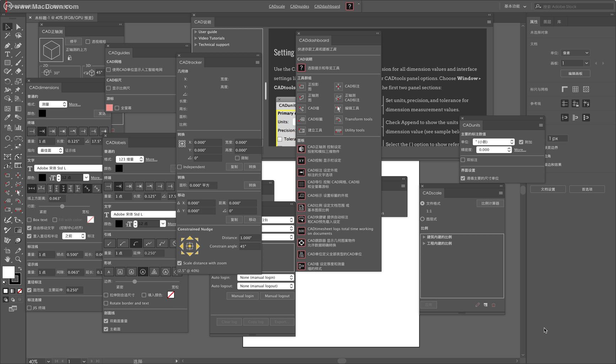Open the Auto logout dropdown

coord(266,286)
